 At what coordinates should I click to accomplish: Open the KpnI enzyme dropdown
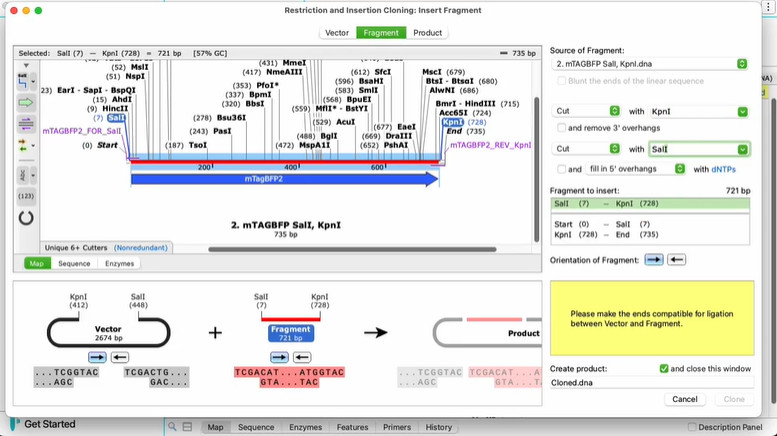[x=698, y=111]
